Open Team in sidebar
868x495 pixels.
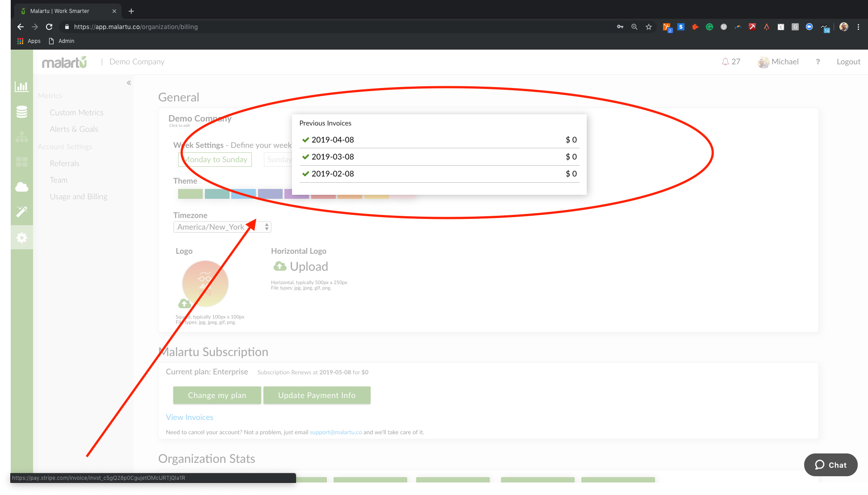(x=58, y=180)
